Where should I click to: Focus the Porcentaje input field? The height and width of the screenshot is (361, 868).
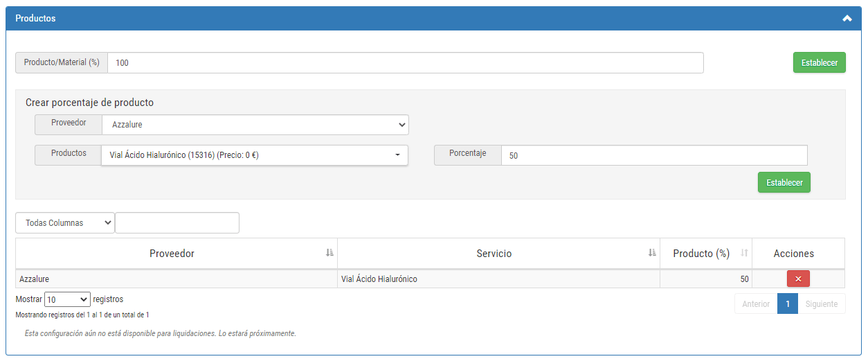(x=654, y=155)
